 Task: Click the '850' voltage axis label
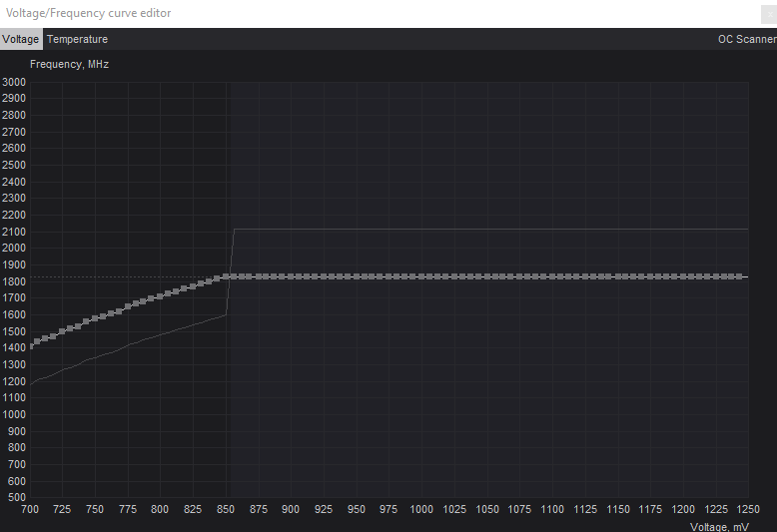click(x=226, y=509)
